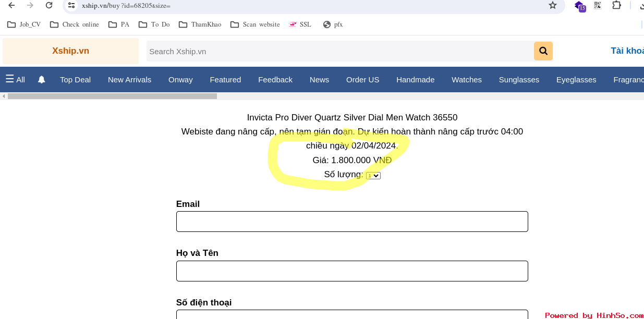Image resolution: width=644 pixels, height=319 pixels.
Task: Go to Xship.vn home logo
Action: pyautogui.click(x=70, y=51)
